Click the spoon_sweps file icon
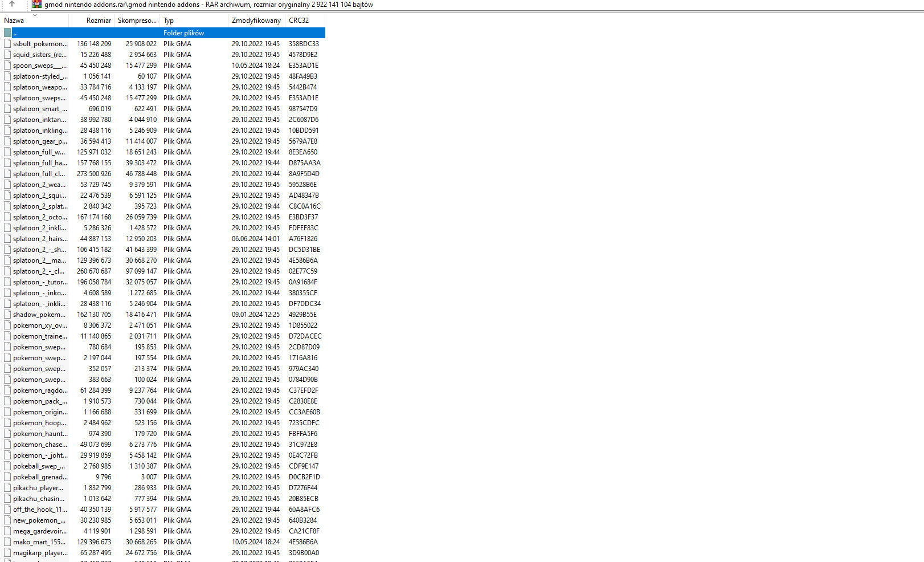The image size is (924, 562). (x=6, y=65)
